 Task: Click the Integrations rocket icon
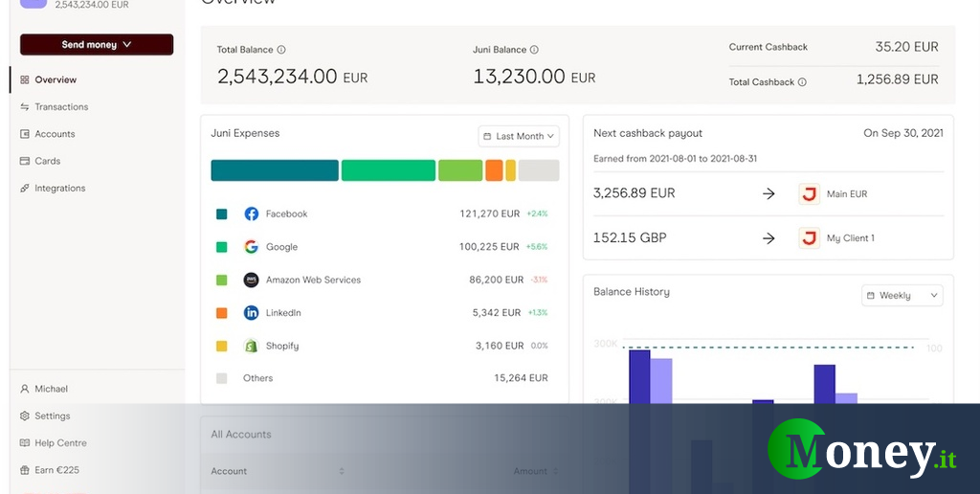coord(24,189)
